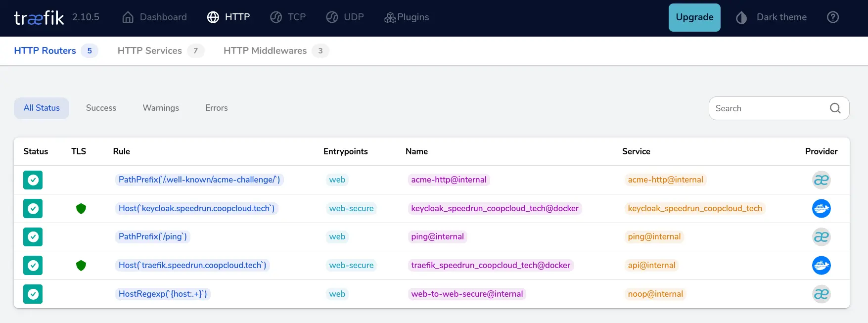Click web entrypoint tag in acme-http row
Viewport: 868px width, 323px height.
click(x=337, y=180)
